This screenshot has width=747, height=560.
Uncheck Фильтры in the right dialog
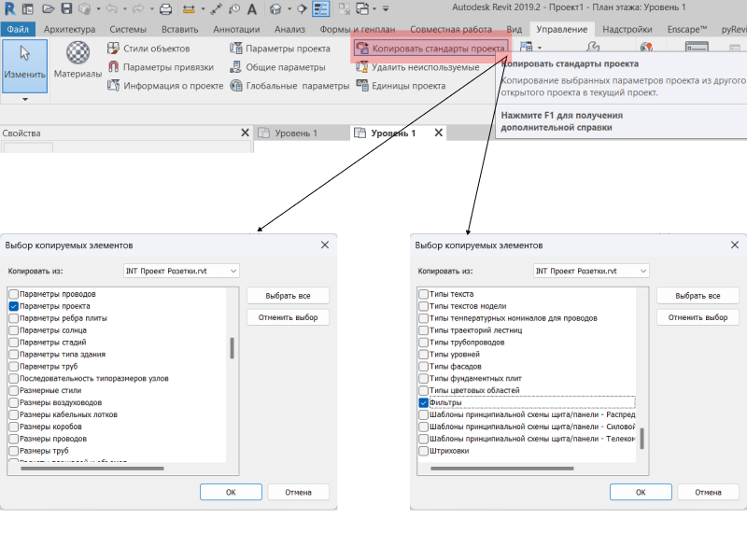coord(423,403)
